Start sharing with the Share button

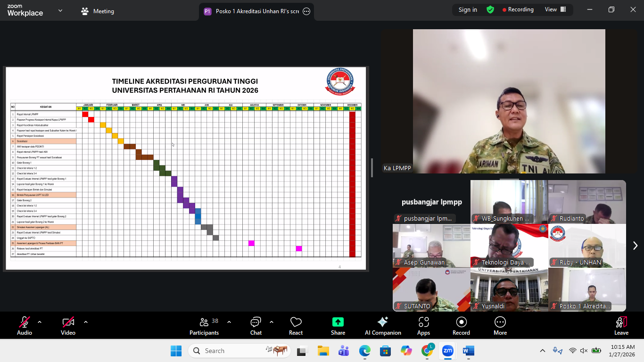click(338, 325)
